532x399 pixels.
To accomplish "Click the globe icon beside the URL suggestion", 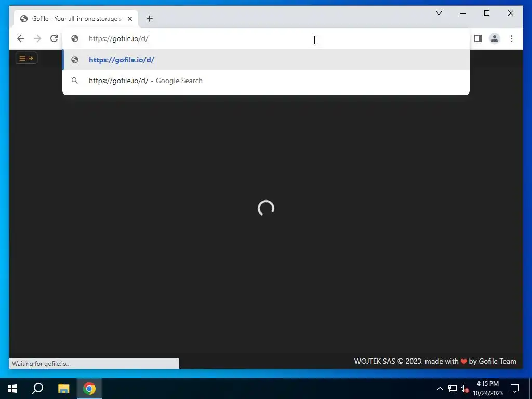I will tap(75, 60).
